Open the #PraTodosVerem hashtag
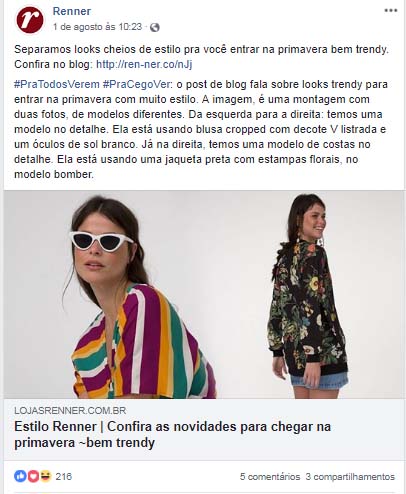 point(57,84)
